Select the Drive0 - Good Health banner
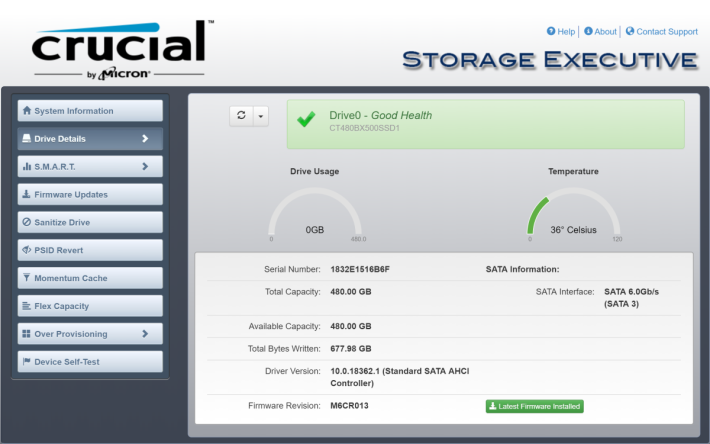Screen dimensions: 710x444 (x=485, y=124)
